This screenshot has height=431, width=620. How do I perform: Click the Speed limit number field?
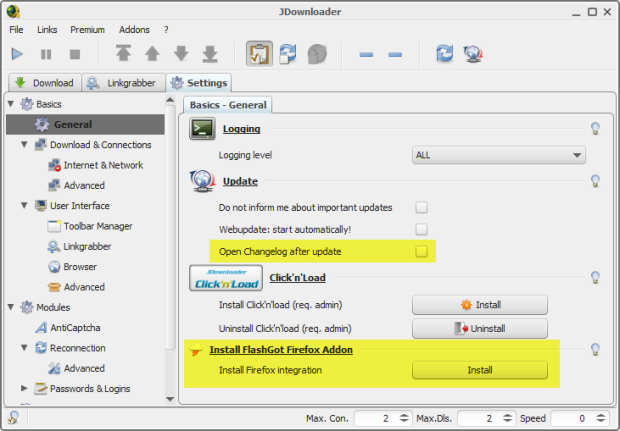point(573,418)
